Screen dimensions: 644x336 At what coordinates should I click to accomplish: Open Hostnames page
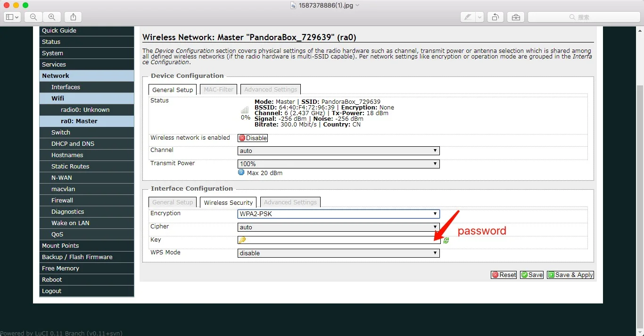(87, 155)
